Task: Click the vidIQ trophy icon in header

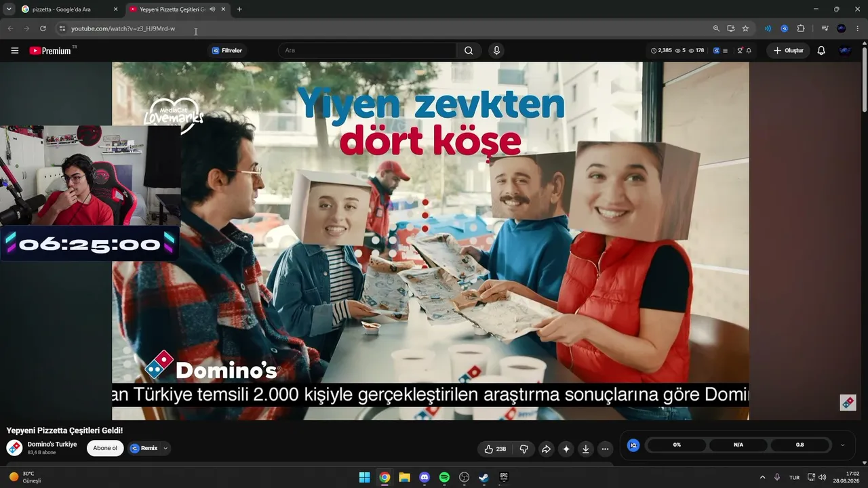Action: pyautogui.click(x=741, y=50)
